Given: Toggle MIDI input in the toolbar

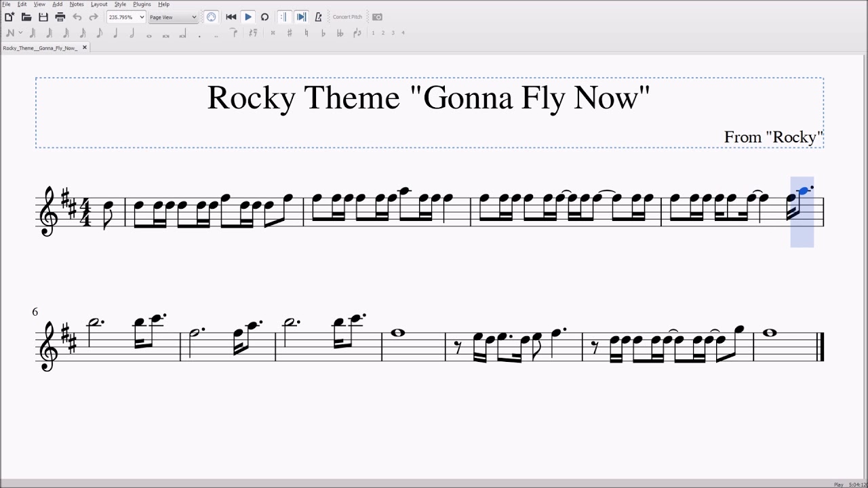Looking at the screenshot, I should (x=211, y=17).
